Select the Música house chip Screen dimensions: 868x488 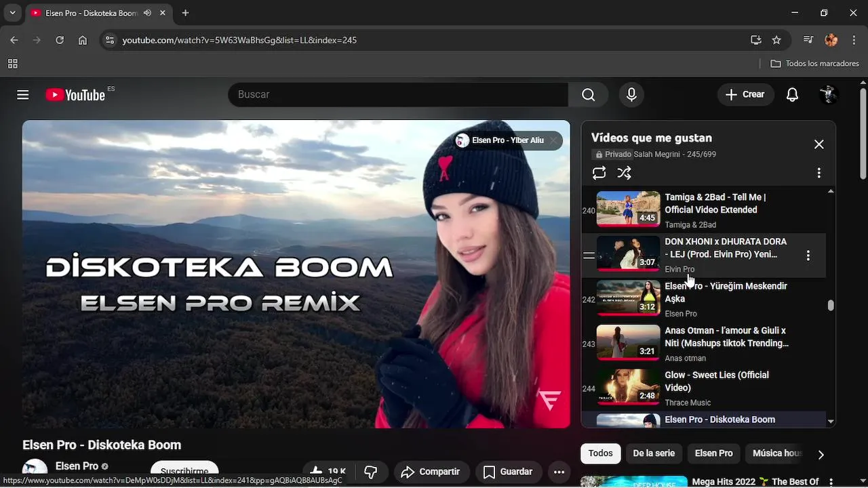coord(776,453)
